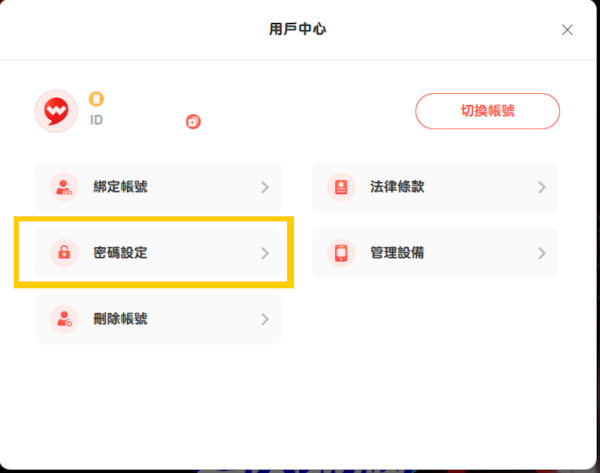Image resolution: width=600 pixels, height=473 pixels.
Task: Expand the 密碼設定 chevron arrow
Action: click(x=265, y=253)
